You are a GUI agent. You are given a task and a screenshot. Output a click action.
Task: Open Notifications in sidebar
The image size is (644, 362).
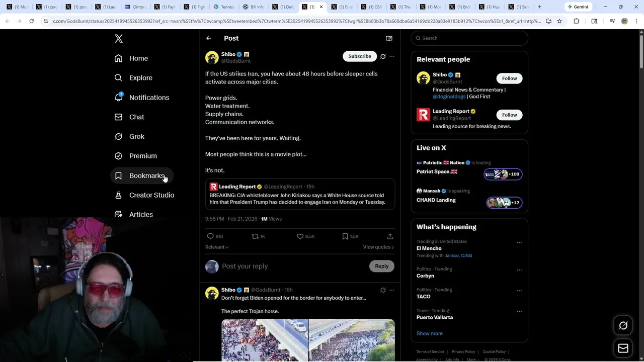(x=142, y=98)
